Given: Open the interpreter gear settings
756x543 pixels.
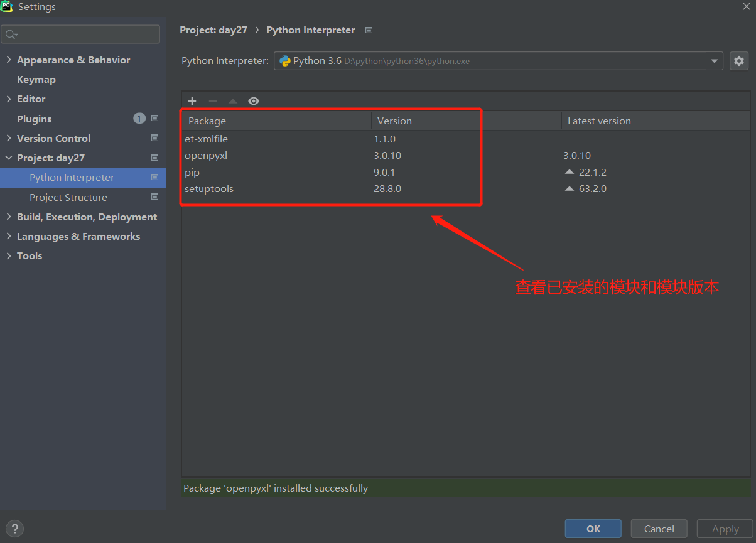Looking at the screenshot, I should (739, 61).
